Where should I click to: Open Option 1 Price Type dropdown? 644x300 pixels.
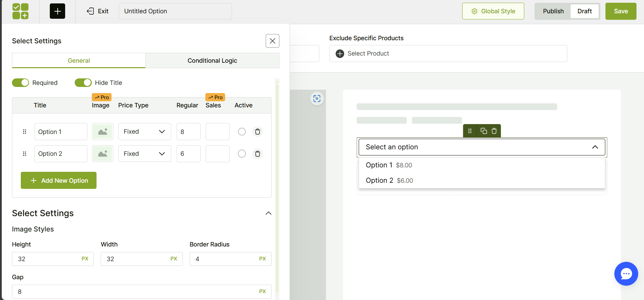click(x=145, y=132)
